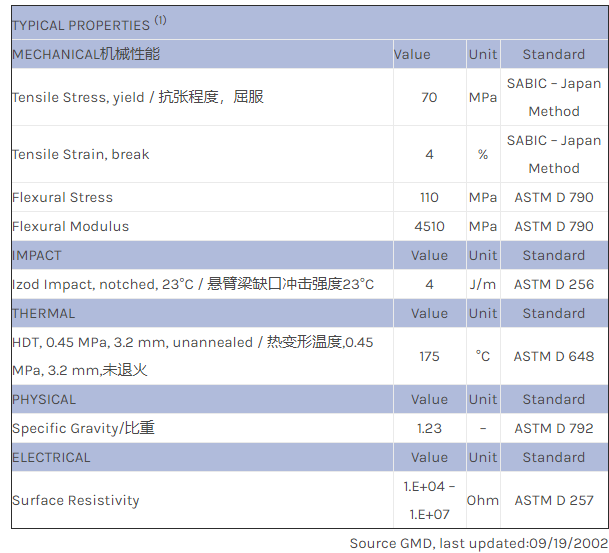Viewport: 609px width, 553px height.
Task: Click the ELECTRICAL section header
Action: click(51, 457)
